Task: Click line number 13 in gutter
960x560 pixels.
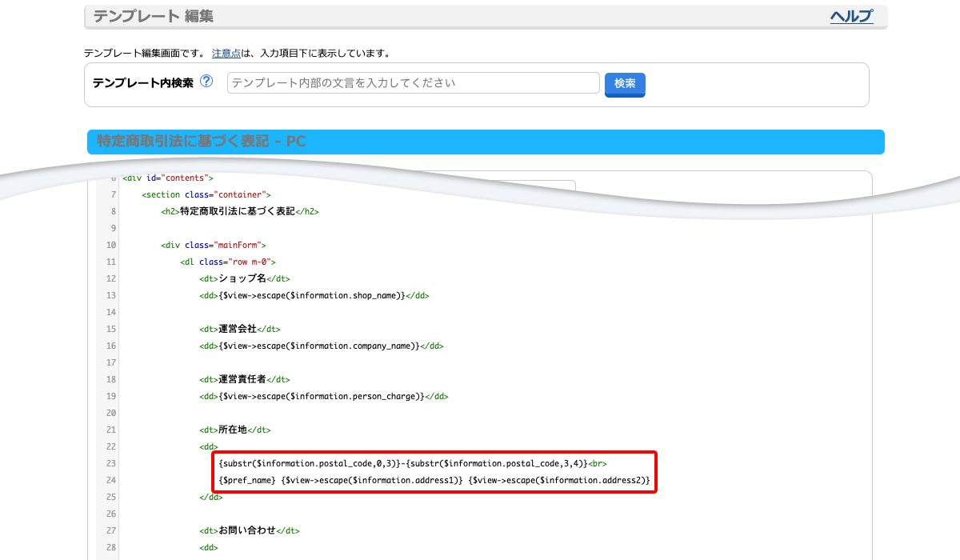Action: tap(111, 295)
